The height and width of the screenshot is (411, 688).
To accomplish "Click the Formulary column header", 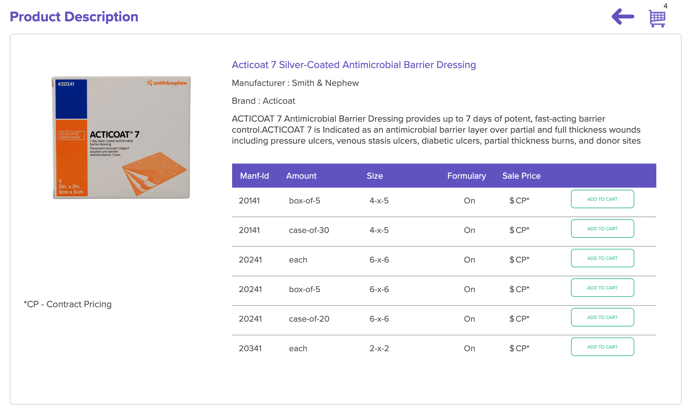I will click(466, 176).
